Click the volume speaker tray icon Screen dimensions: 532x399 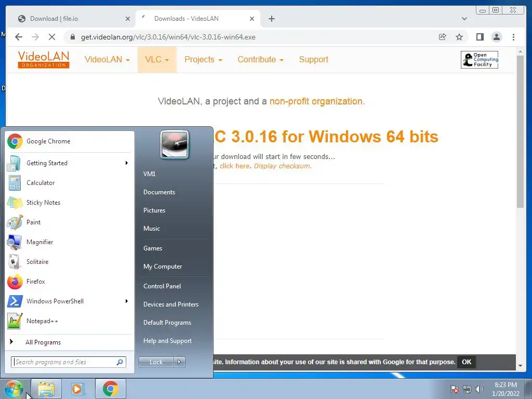480,389
